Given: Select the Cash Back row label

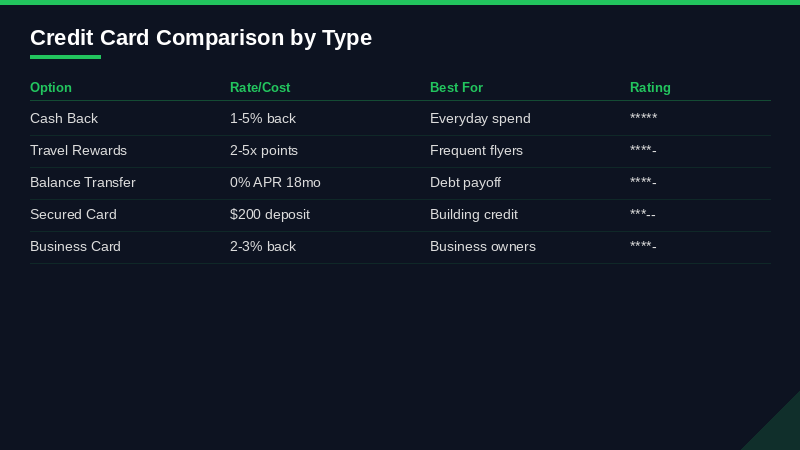Looking at the screenshot, I should [64, 119].
